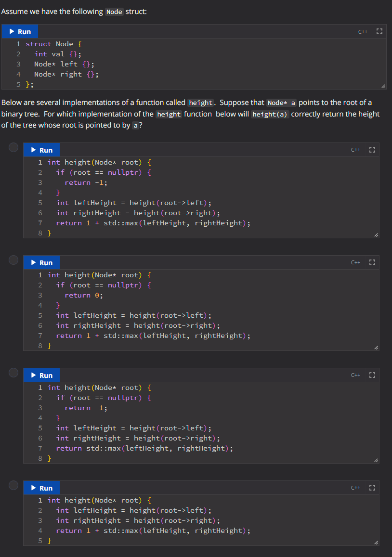Open fullscreen for fourth height code block
This screenshot has width=392, height=557.
click(372, 488)
